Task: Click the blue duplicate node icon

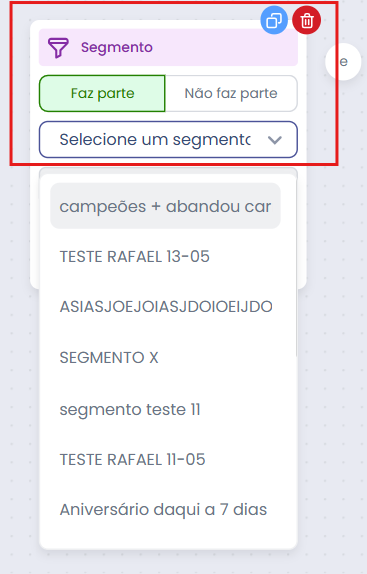Action: point(274,20)
